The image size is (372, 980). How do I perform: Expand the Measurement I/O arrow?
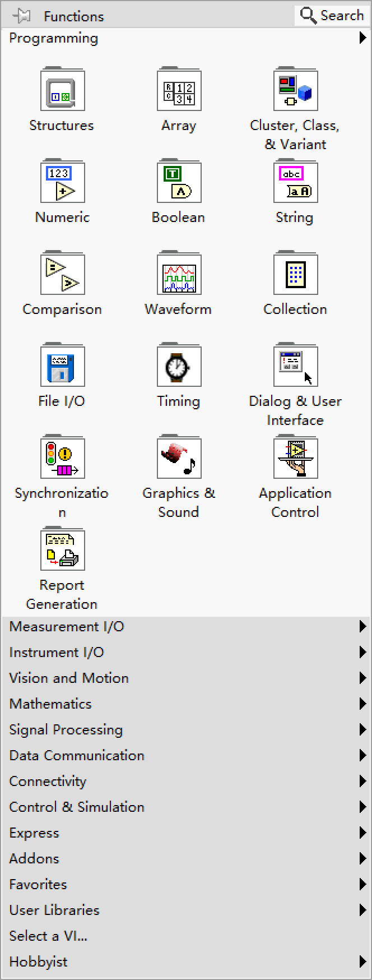point(363,626)
